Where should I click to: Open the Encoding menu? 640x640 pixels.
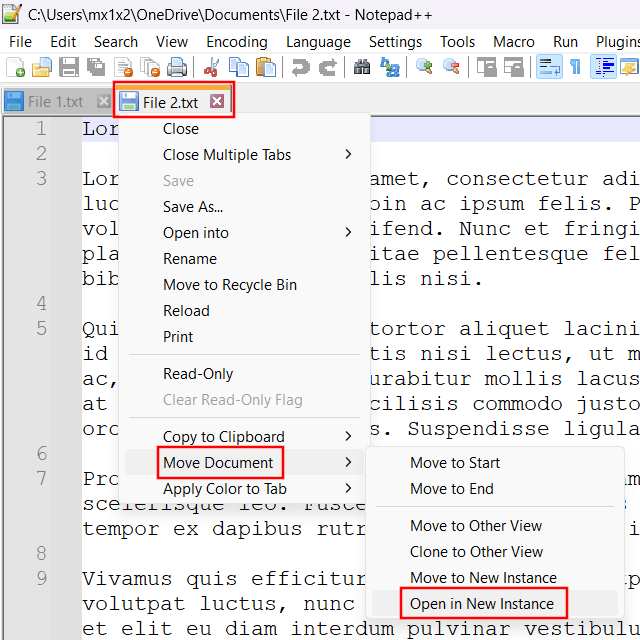(237, 42)
